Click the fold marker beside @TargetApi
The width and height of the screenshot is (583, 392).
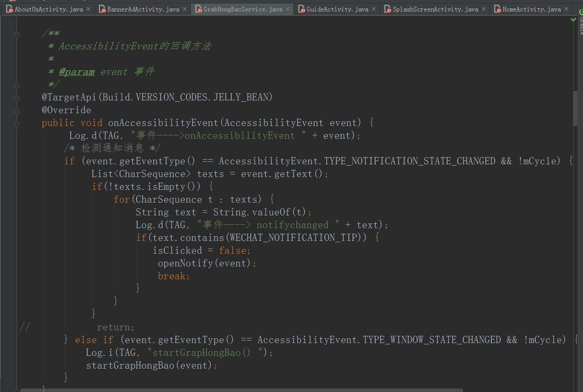[17, 98]
